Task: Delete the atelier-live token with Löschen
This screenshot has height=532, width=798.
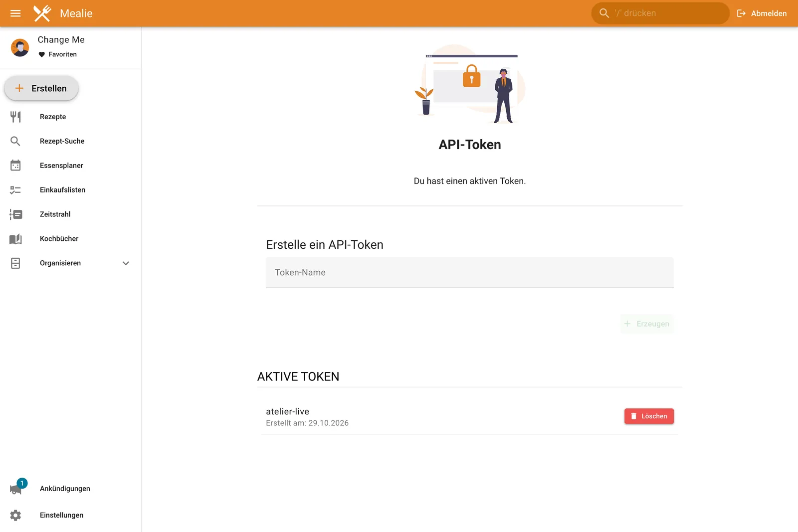Action: click(649, 416)
